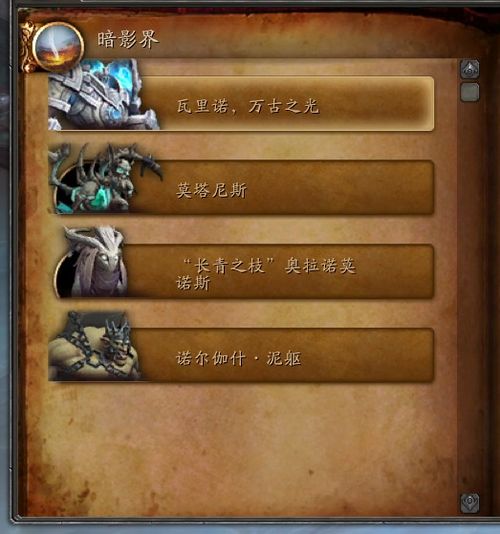The width and height of the screenshot is (500, 534).
Task: Click the 奥拉诺莫诺斯 white-masked boss portrait
Action: [92, 262]
